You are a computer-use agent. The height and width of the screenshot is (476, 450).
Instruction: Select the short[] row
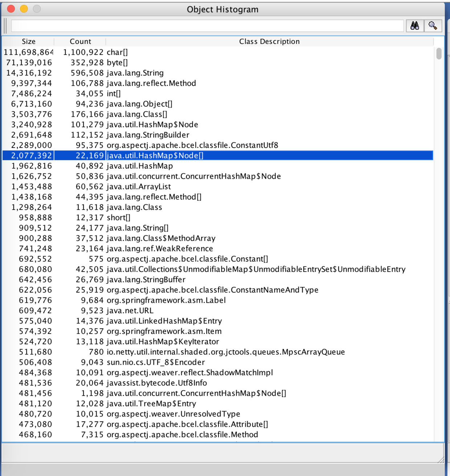pyautogui.click(x=218, y=218)
